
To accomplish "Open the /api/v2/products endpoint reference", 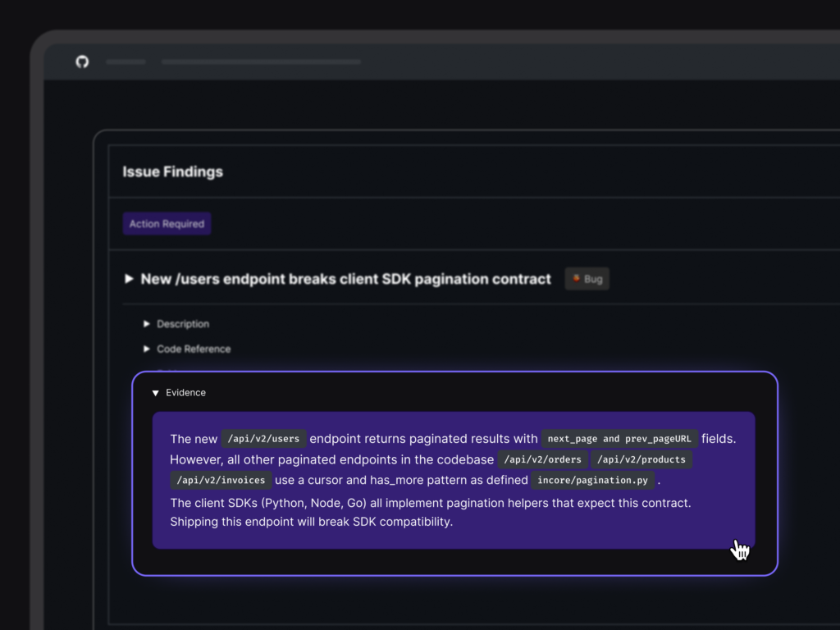I will click(641, 459).
